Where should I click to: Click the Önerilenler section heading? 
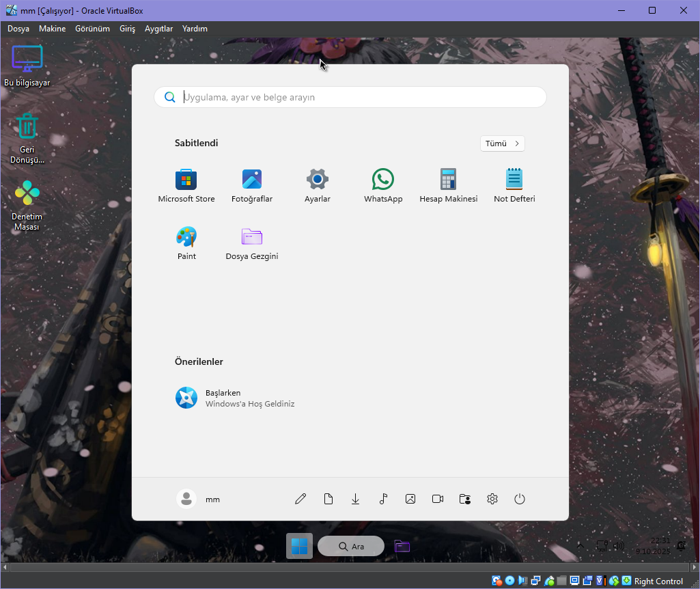(199, 361)
